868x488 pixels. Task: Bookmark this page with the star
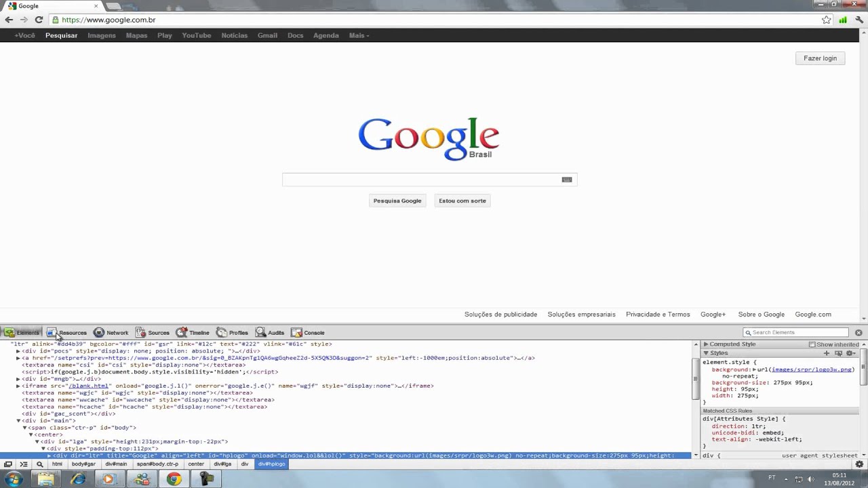(826, 20)
